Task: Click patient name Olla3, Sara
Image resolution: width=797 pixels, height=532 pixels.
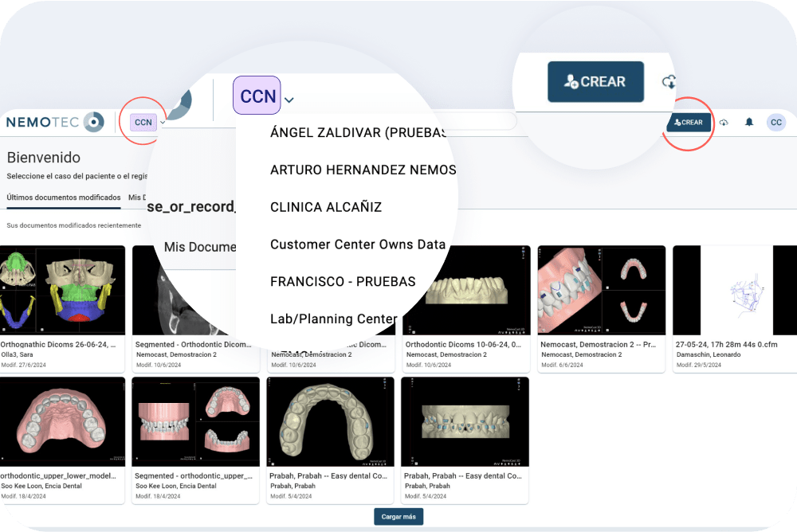Action: 17,354
